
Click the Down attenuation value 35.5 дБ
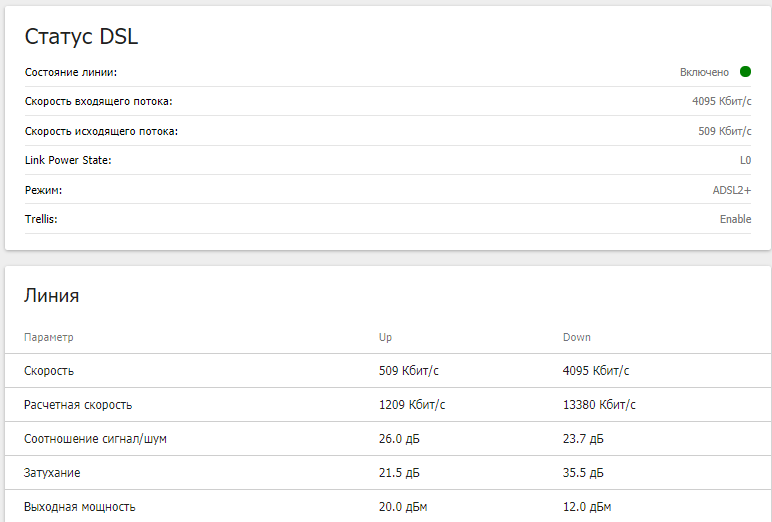pos(583,473)
